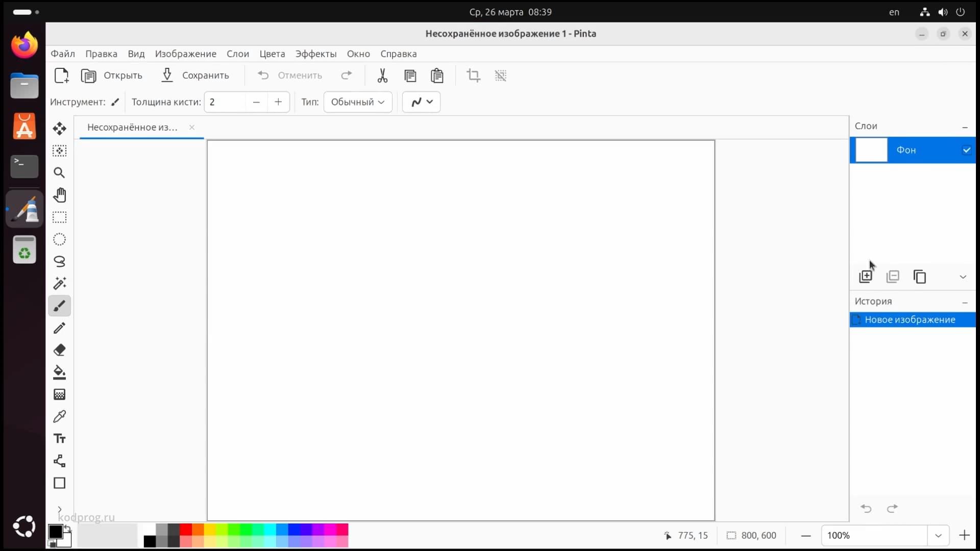The image size is (980, 551).
Task: Select the Move Selected tool
Action: tap(59, 129)
